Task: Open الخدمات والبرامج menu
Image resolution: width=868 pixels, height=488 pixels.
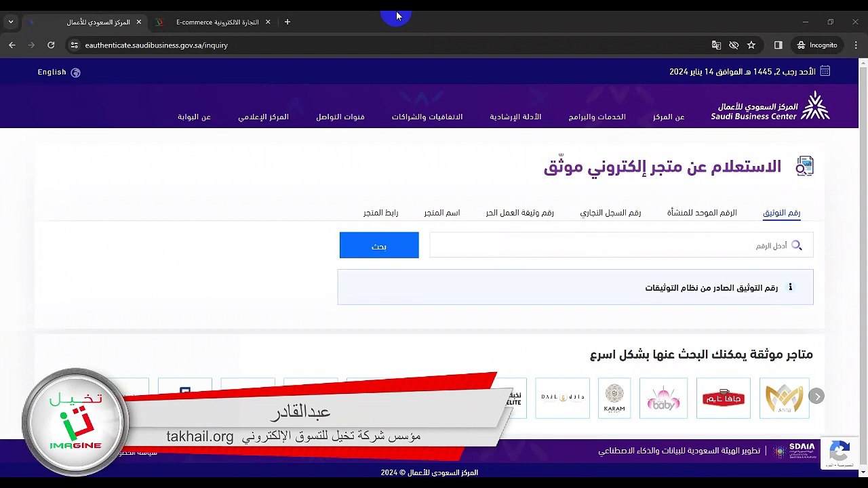Action: coord(597,117)
